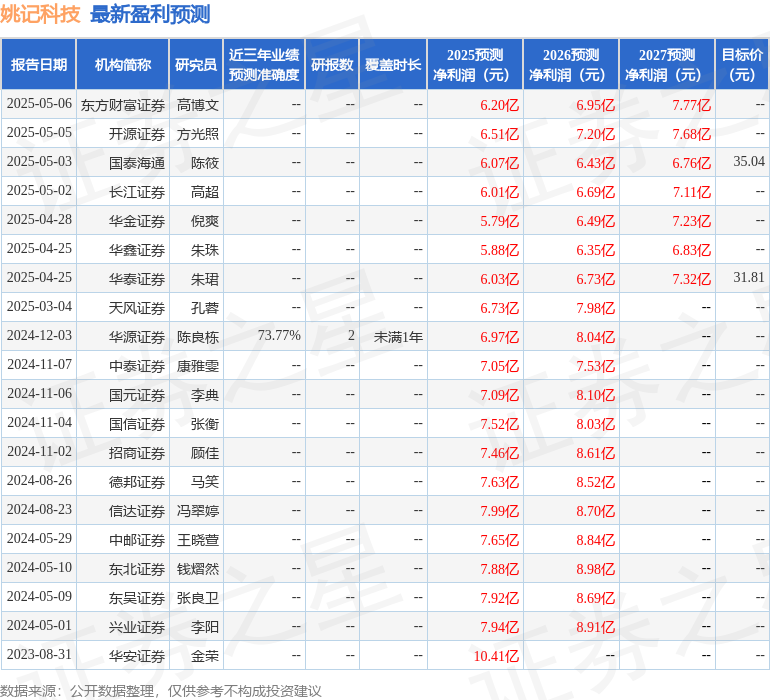Click researcher name 陈筱

point(205,163)
